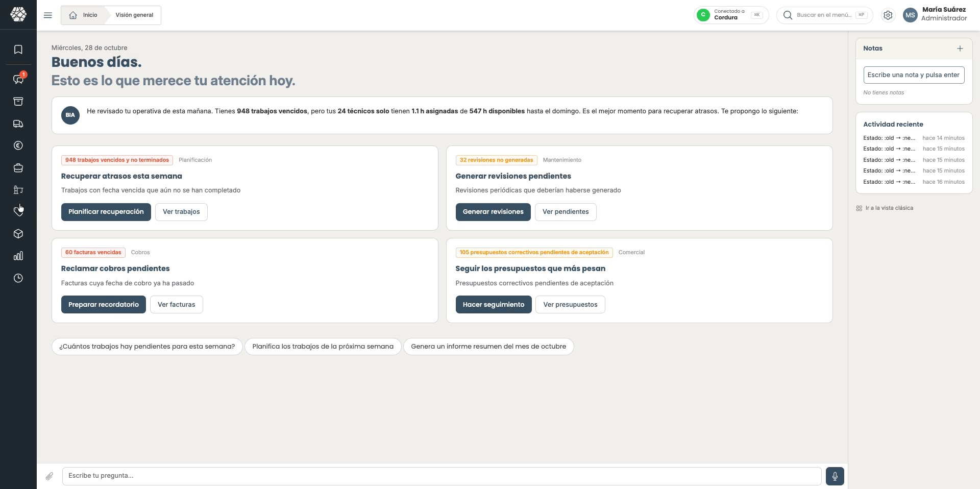Open the bar chart reports sidebar icon

pos(18,256)
